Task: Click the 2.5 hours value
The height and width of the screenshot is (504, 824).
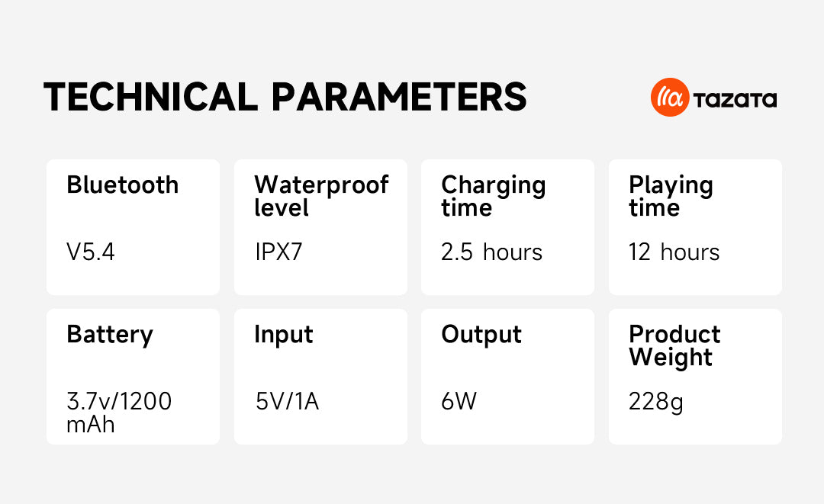Action: coord(491,252)
